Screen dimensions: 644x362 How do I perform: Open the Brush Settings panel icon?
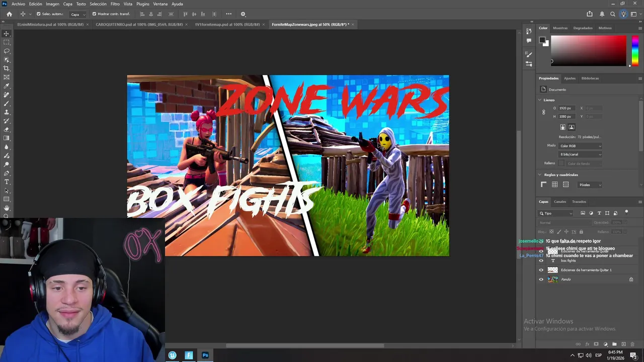point(529,54)
